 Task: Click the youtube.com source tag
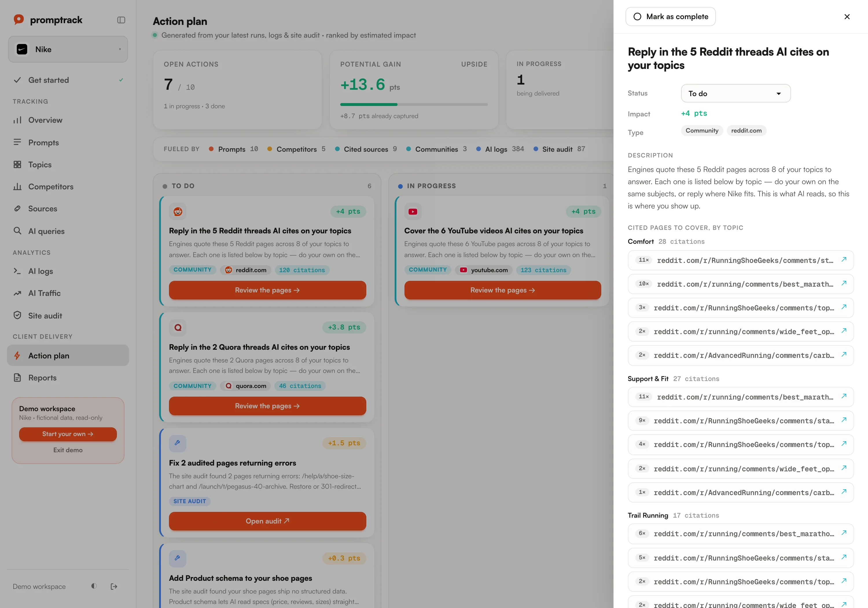coord(484,270)
